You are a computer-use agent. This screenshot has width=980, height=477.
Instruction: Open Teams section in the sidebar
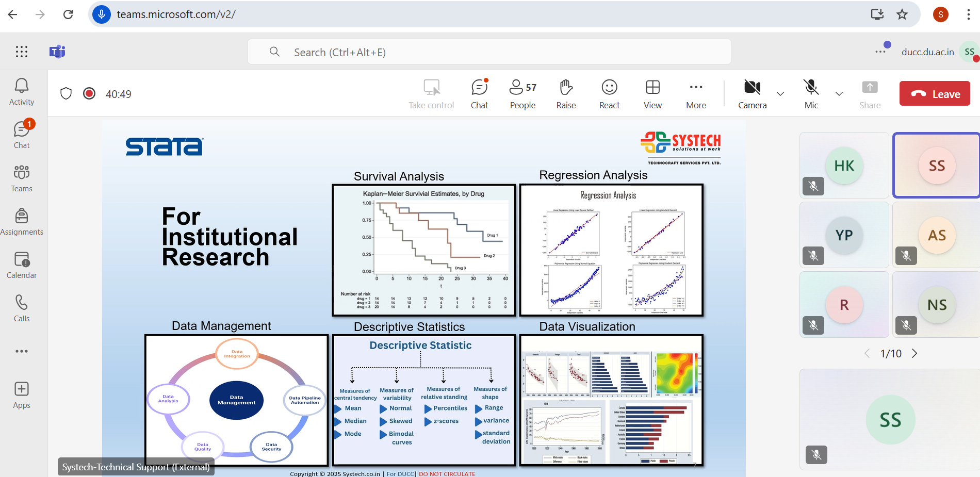click(x=22, y=178)
